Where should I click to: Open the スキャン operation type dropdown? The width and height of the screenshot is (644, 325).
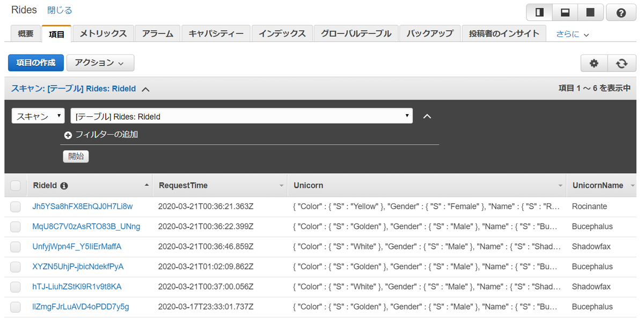[38, 116]
